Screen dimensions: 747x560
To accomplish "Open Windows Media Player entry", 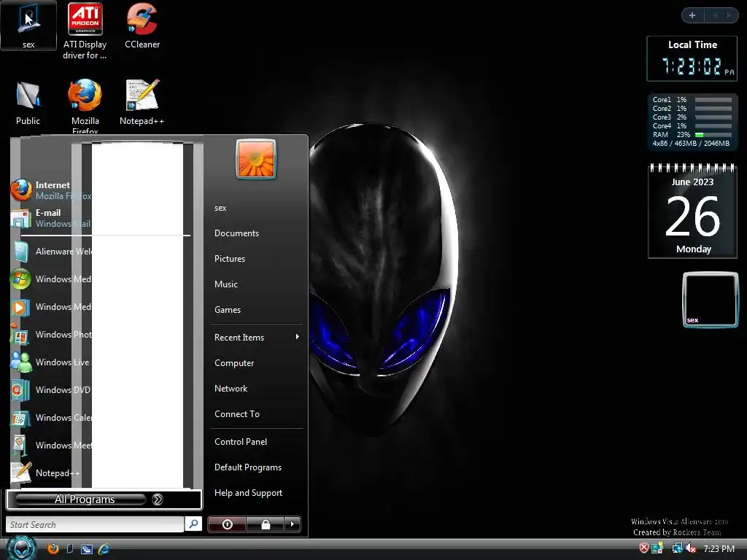I will [51, 307].
